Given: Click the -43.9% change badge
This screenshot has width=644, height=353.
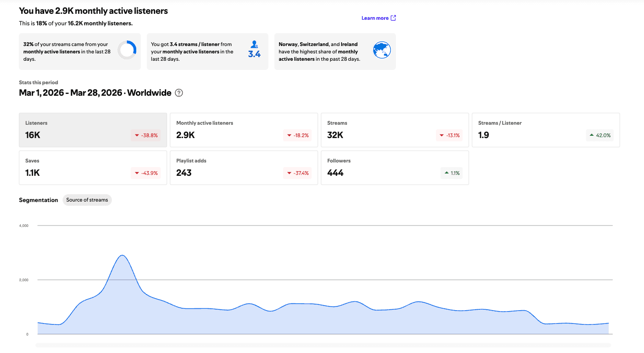Looking at the screenshot, I should coord(146,173).
